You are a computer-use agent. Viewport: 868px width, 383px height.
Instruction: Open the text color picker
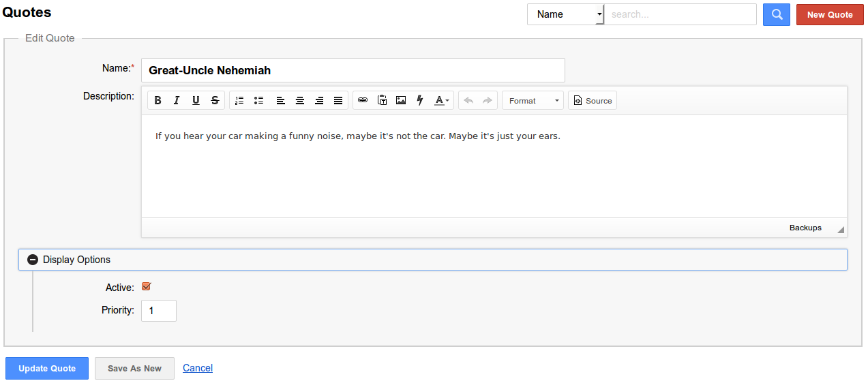pyautogui.click(x=442, y=100)
